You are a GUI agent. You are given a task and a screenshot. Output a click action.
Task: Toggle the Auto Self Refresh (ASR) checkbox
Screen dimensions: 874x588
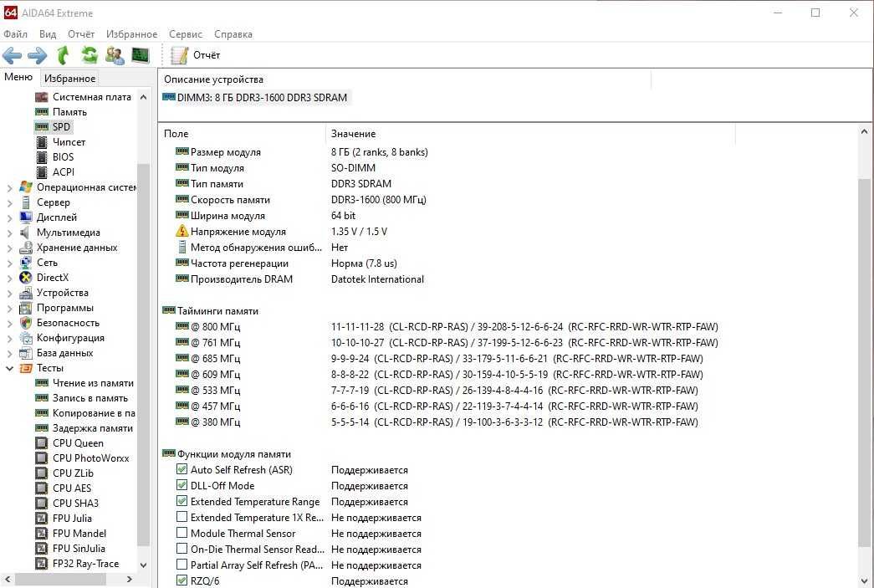pyautogui.click(x=181, y=469)
